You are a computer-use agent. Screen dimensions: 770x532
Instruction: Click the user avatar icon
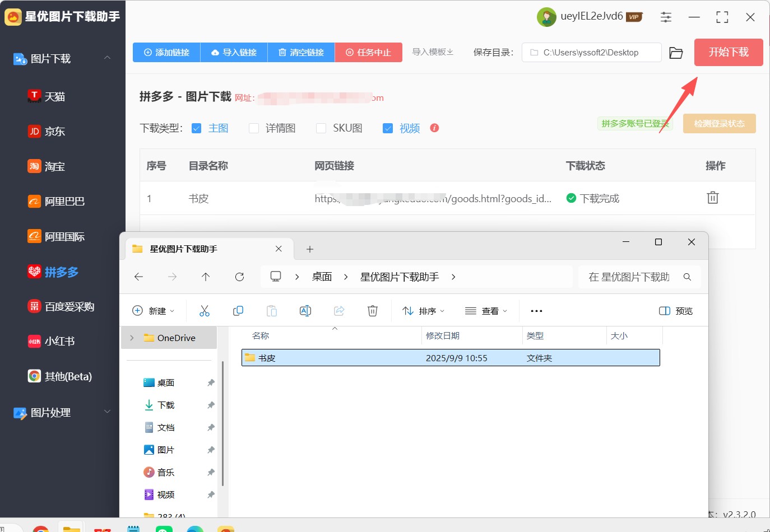point(546,17)
